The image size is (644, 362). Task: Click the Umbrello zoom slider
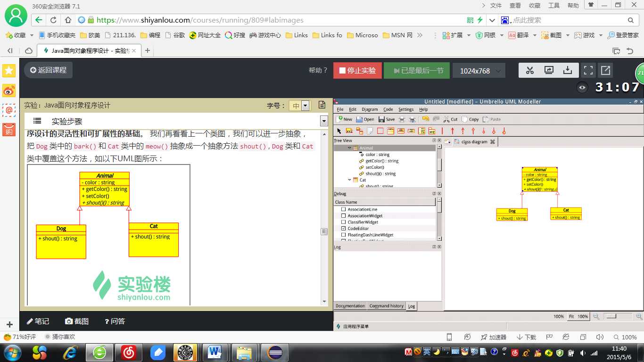[618, 316]
